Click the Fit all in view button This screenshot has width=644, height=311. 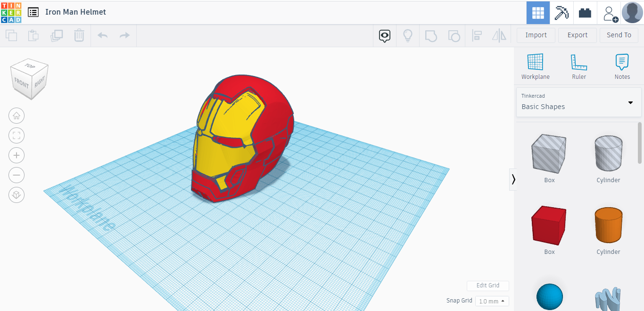17,135
